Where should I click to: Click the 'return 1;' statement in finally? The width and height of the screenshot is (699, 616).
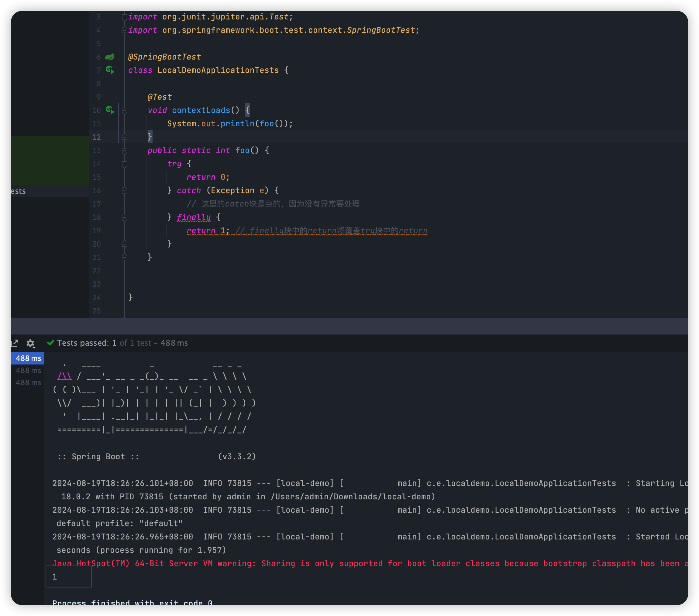[x=208, y=231]
